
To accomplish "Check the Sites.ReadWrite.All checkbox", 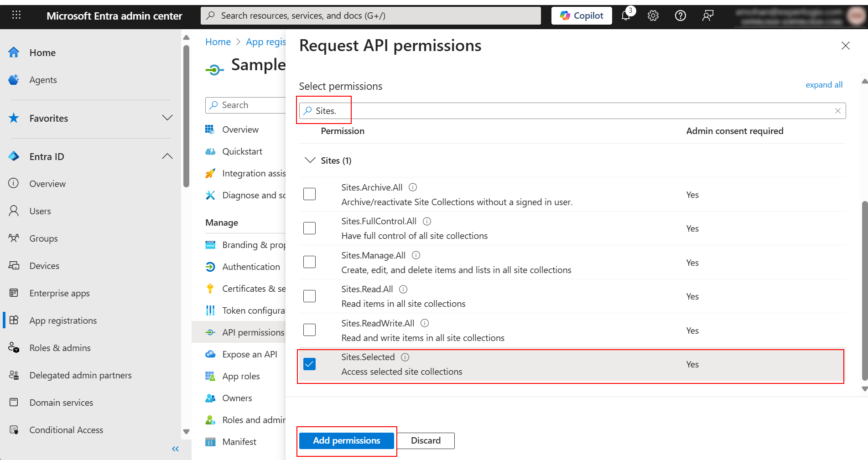I will click(309, 330).
